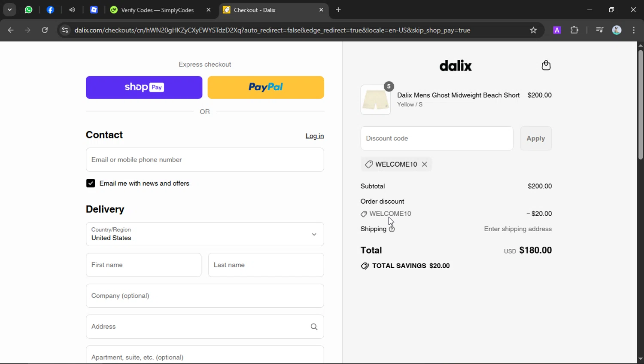Viewport: 644px width, 364px height.
Task: Close the Checkout - Dalix tab
Action: (321, 10)
